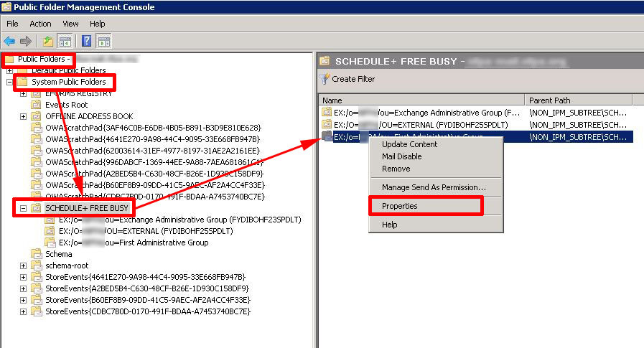This screenshot has width=644, height=348.
Task: Click folder icon of OU=EXTERNAL list row
Action: coord(327,124)
